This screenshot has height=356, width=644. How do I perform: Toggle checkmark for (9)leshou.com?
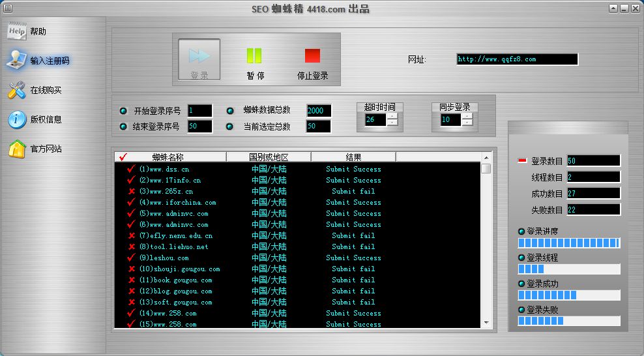pos(131,258)
